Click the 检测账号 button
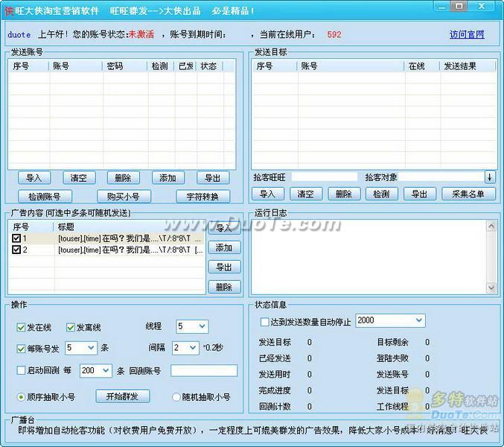Image resolution: width=504 pixels, height=447 pixels. [x=45, y=196]
